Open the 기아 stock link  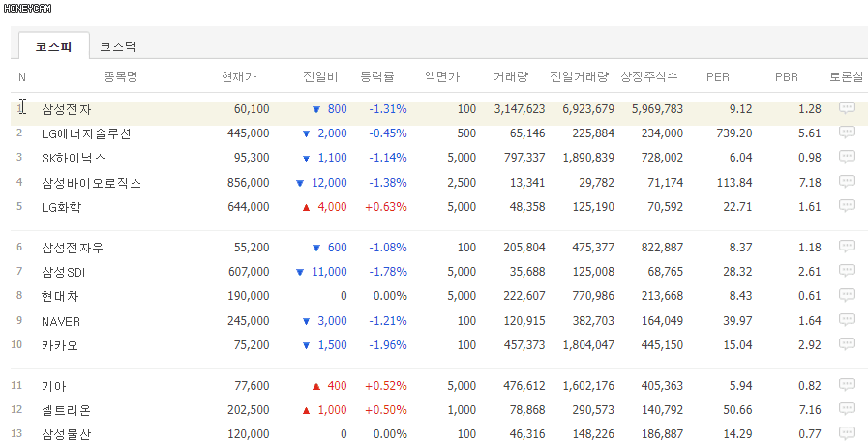(53, 386)
